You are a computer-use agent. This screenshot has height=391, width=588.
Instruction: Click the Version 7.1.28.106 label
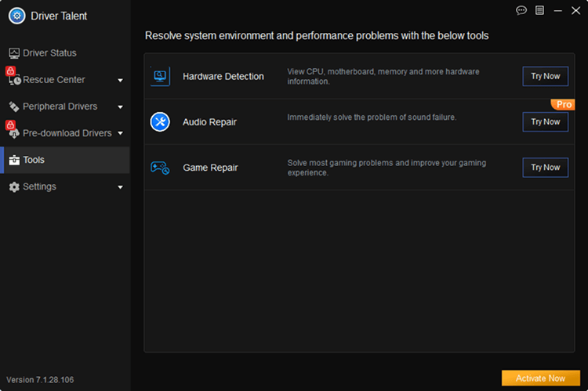[40, 380]
